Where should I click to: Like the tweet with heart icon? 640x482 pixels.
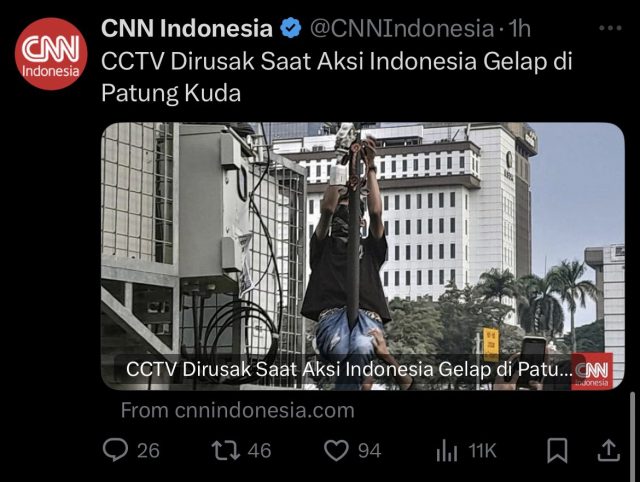pyautogui.click(x=336, y=451)
